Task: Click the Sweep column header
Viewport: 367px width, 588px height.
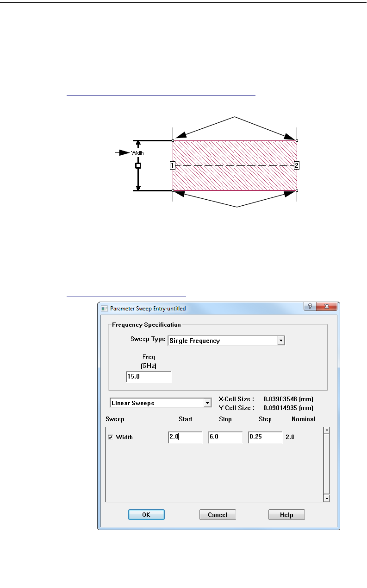Action: pyautogui.click(x=115, y=419)
